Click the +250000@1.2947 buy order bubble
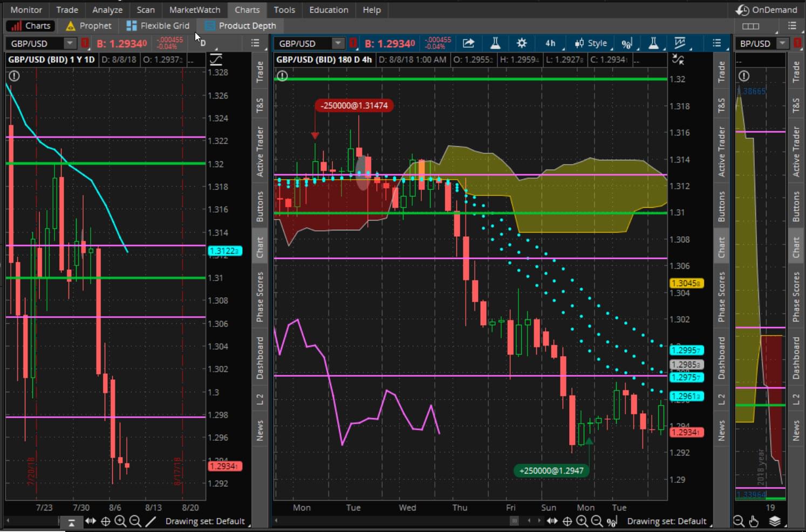This screenshot has width=806, height=532. pyautogui.click(x=551, y=470)
